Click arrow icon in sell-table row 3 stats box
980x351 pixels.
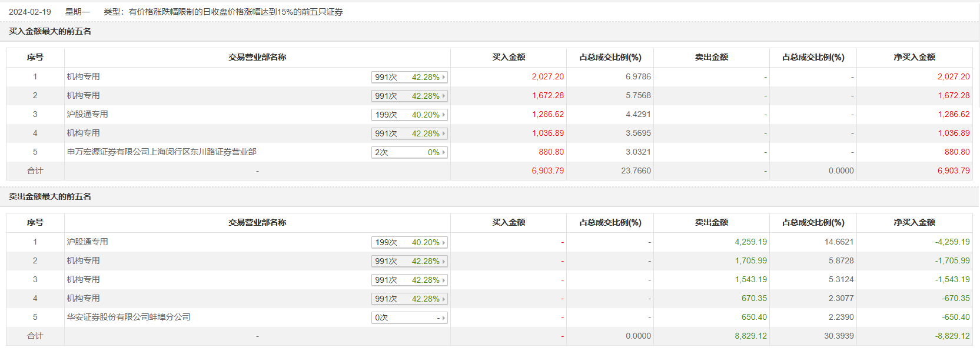coord(444,280)
